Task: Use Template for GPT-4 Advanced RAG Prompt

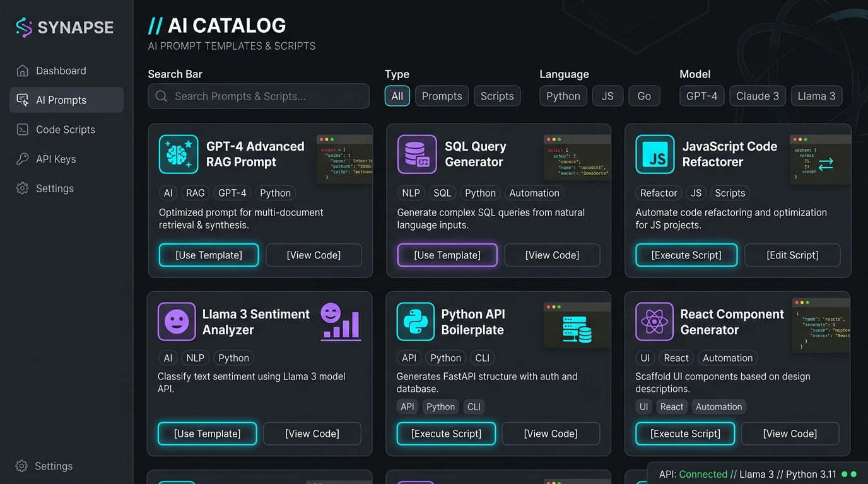Action: click(209, 255)
